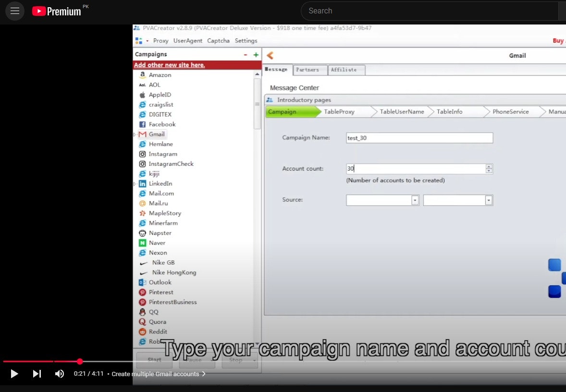Screen dimensions: 566x392
Task: Click the red playhead scrubber dot
Action: [80, 361]
